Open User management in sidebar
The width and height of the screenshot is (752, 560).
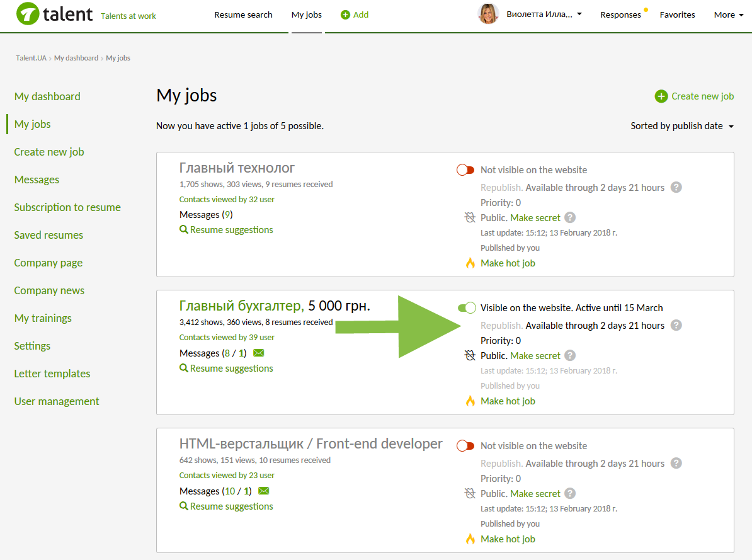[x=57, y=402]
